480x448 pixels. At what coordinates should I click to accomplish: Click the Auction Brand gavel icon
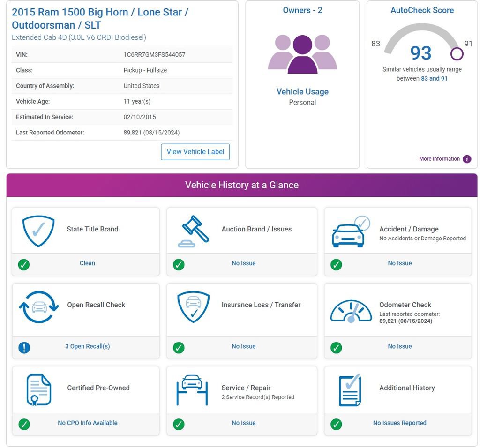point(194,231)
